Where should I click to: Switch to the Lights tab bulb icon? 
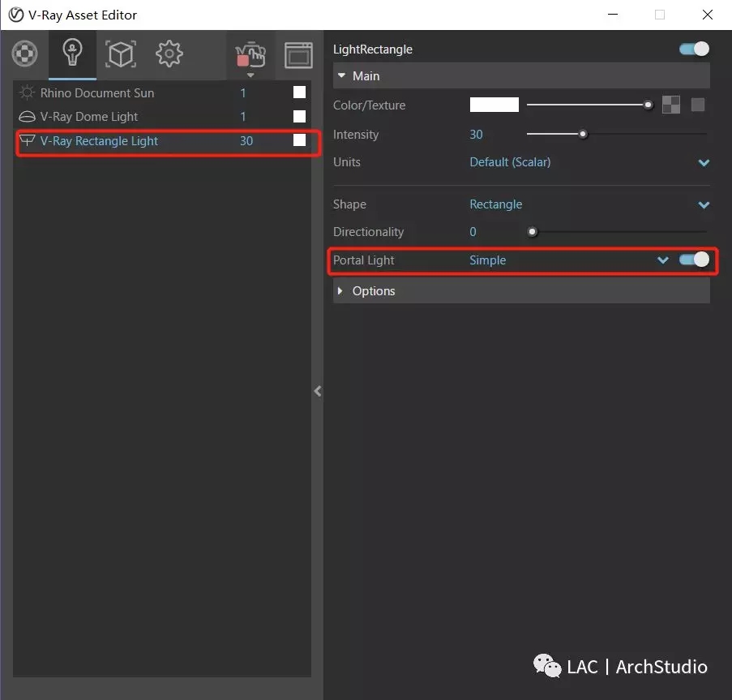pos(72,54)
